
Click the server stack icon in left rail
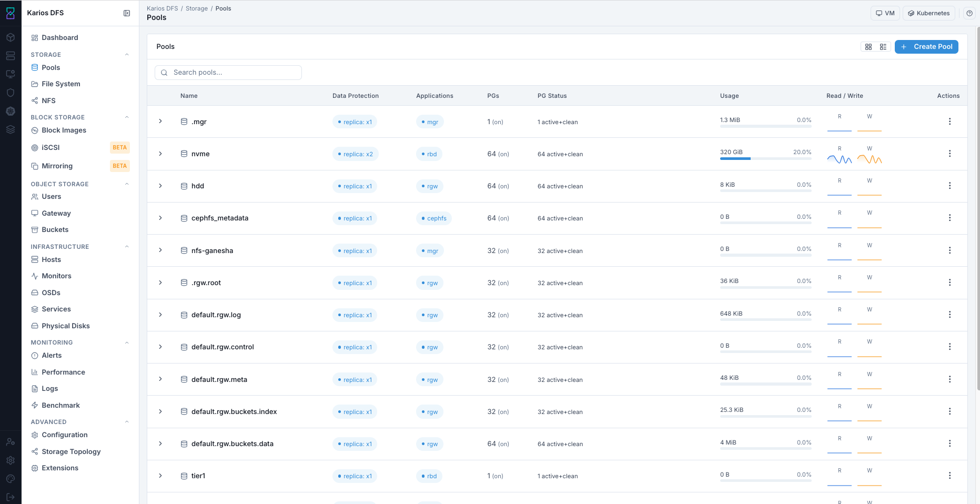tap(11, 56)
